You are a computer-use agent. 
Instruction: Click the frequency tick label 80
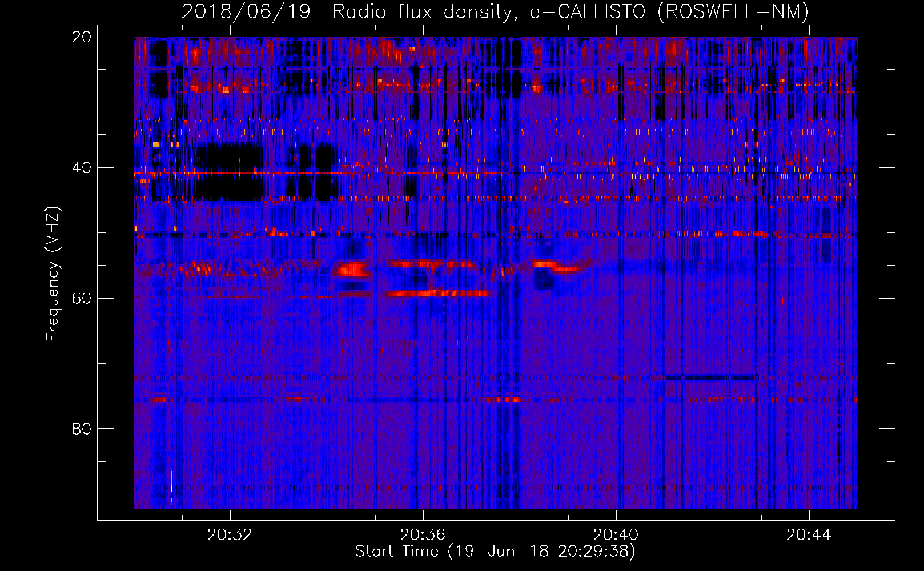click(82, 429)
